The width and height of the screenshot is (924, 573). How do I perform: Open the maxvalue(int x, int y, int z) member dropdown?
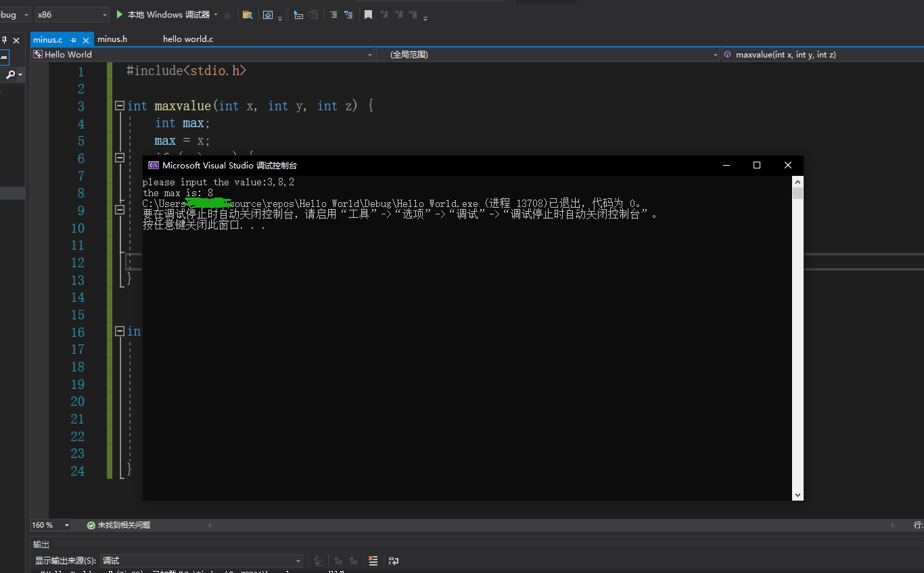coord(823,55)
